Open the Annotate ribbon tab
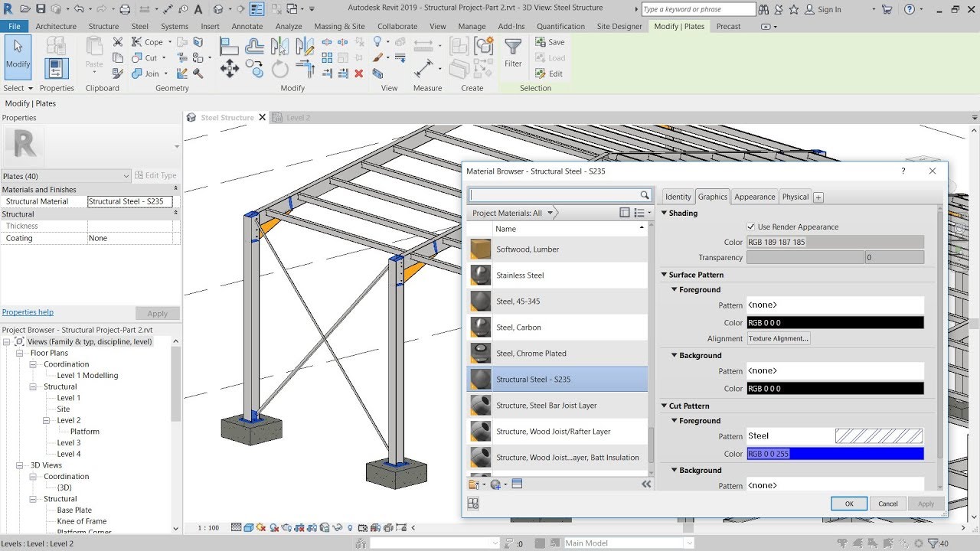This screenshot has width=980, height=551. (x=247, y=25)
